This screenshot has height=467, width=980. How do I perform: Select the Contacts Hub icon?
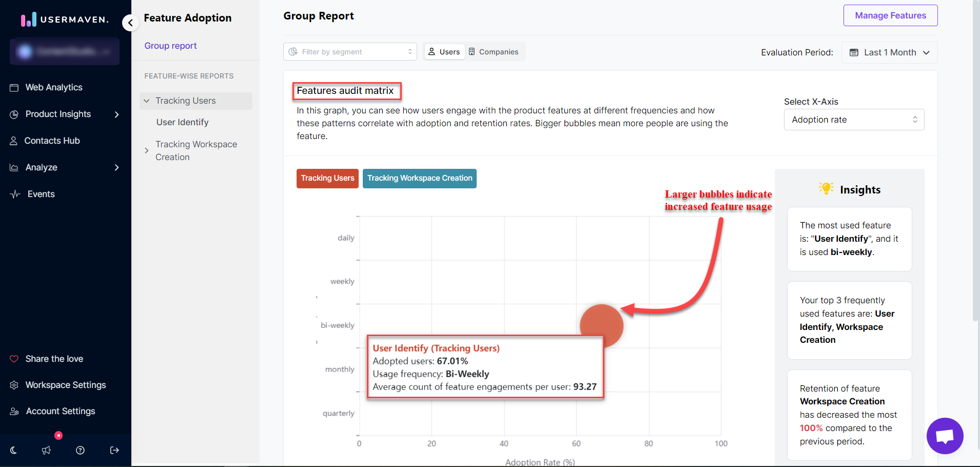point(15,140)
